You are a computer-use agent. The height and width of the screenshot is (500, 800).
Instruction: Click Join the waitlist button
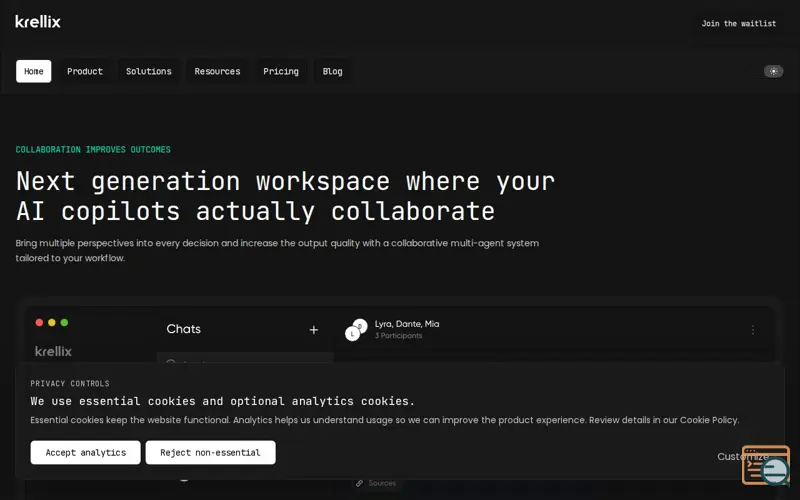[738, 23]
